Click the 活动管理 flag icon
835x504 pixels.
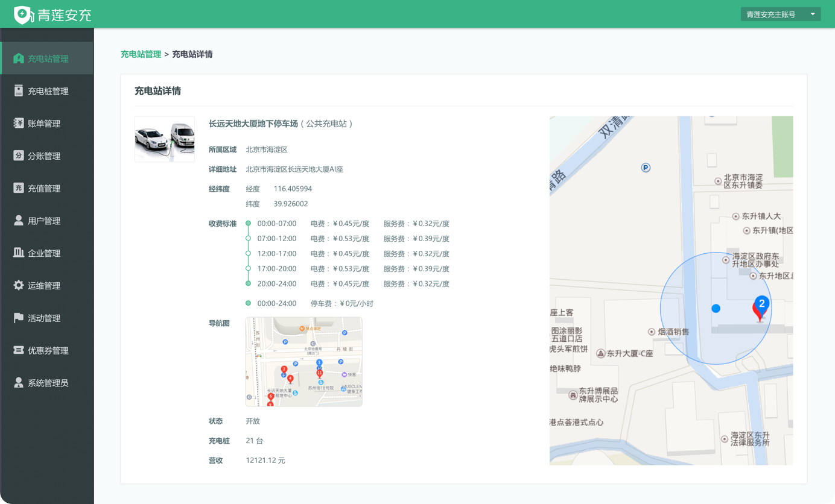(x=19, y=318)
